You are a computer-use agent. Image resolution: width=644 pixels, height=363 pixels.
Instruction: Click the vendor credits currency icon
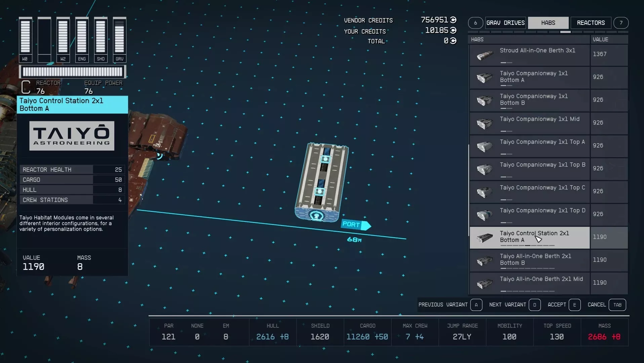click(453, 20)
